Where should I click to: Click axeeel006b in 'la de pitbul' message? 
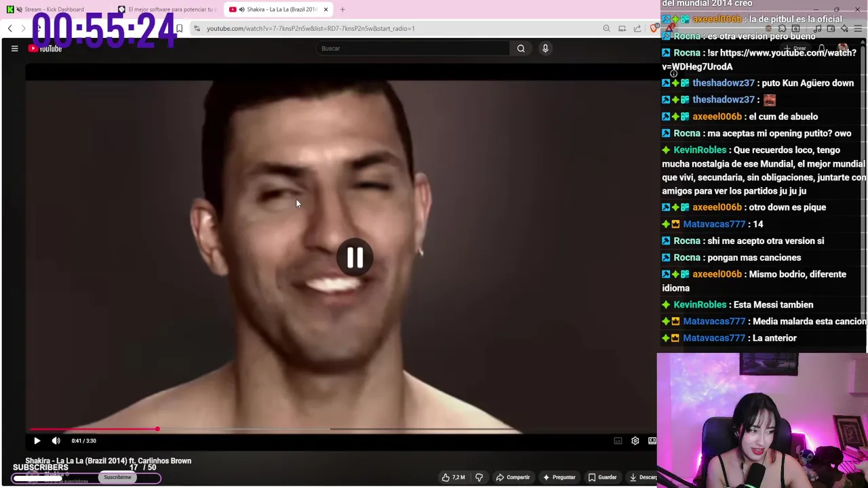point(717,20)
